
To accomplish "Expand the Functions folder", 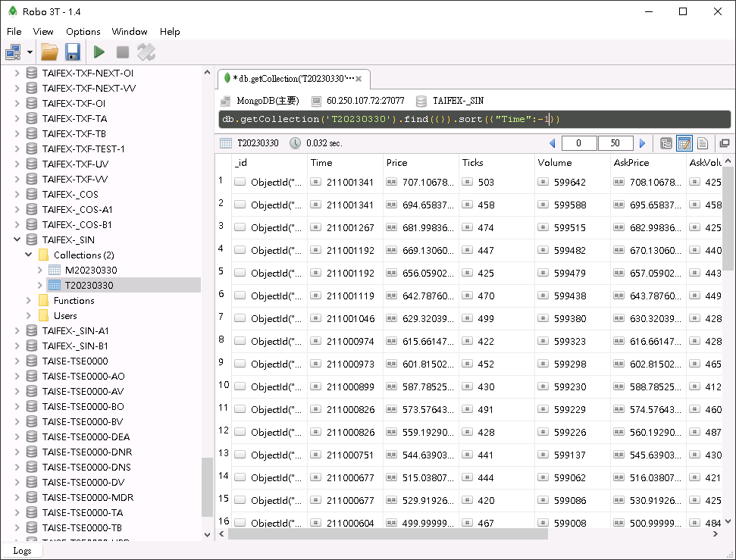I will [x=29, y=300].
